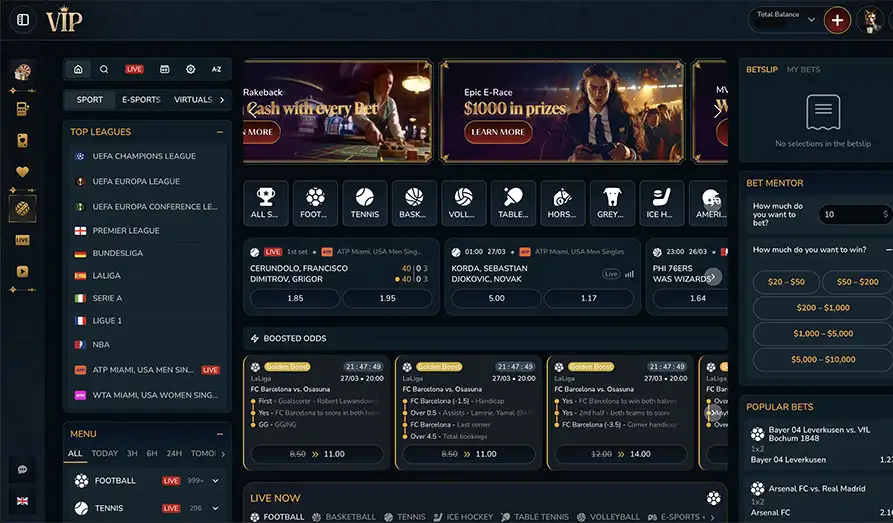Choose the $200 – $1,000 win range
The height and width of the screenshot is (523, 893).
pyautogui.click(x=823, y=308)
